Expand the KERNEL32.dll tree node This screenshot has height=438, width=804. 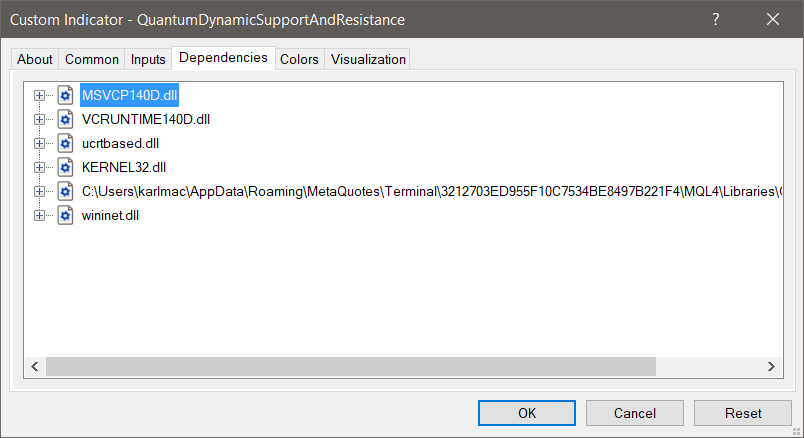[40, 167]
